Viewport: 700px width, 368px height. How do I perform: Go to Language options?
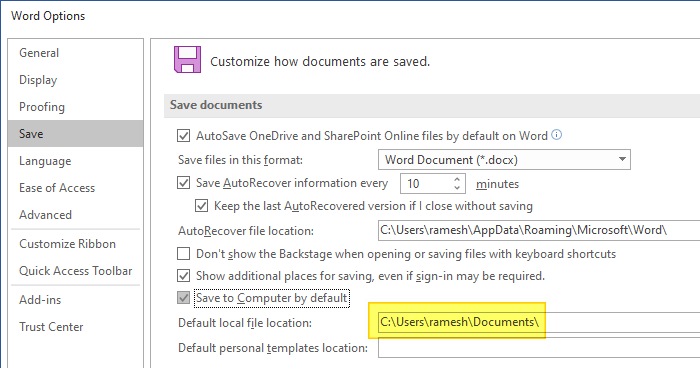(x=45, y=161)
